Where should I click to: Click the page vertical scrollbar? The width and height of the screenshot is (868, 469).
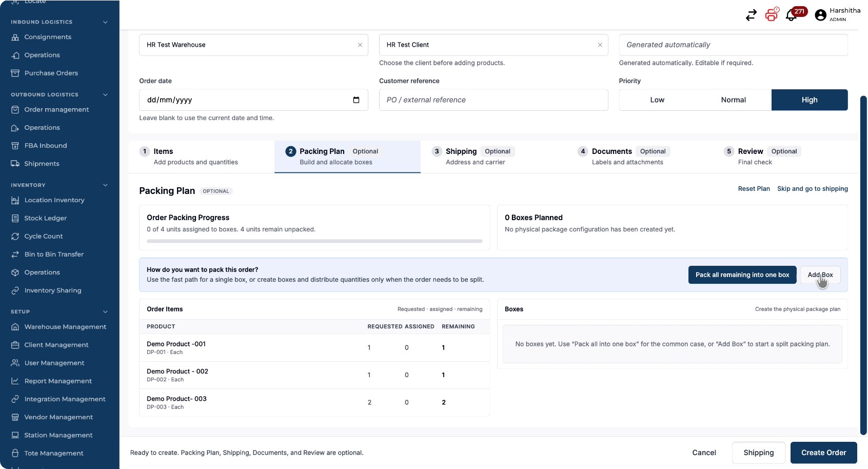point(863,265)
